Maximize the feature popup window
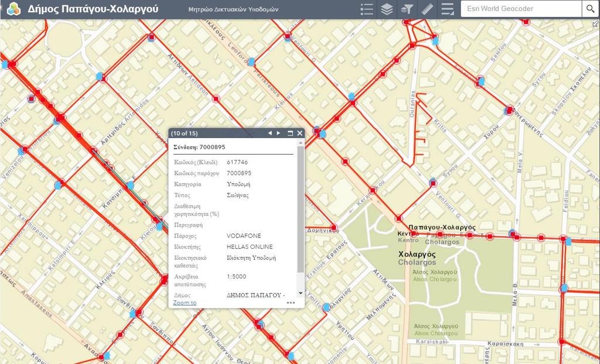The width and height of the screenshot is (600, 364). (290, 133)
